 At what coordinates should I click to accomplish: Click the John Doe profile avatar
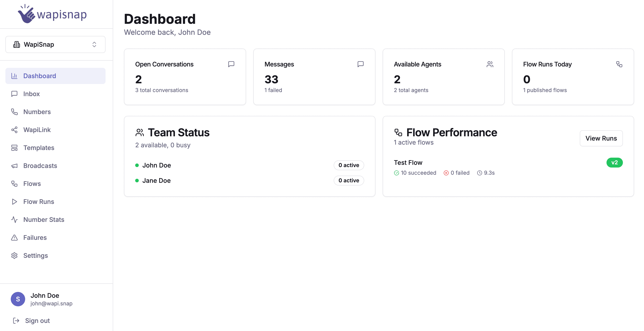coord(18,299)
